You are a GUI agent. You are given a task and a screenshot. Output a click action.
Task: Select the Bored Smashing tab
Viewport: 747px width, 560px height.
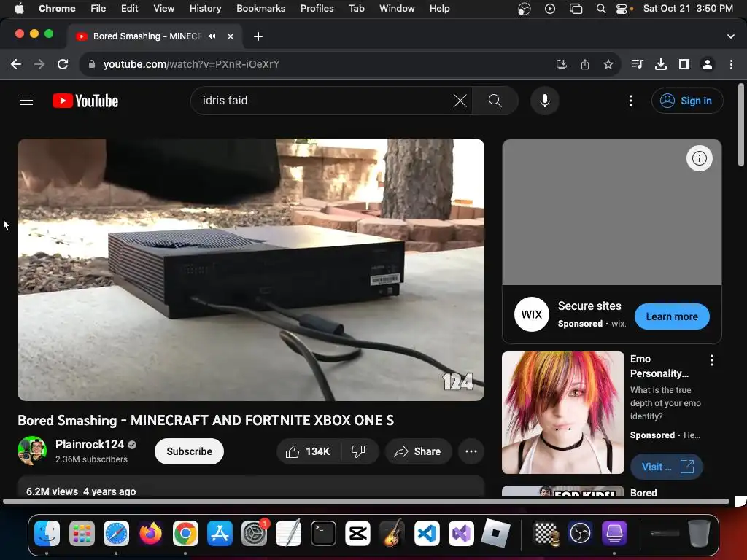pyautogui.click(x=154, y=36)
